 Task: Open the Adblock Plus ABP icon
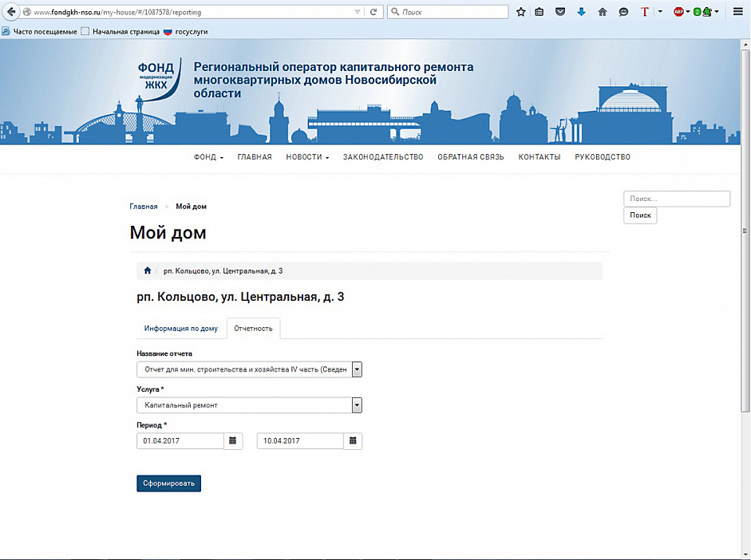click(678, 12)
